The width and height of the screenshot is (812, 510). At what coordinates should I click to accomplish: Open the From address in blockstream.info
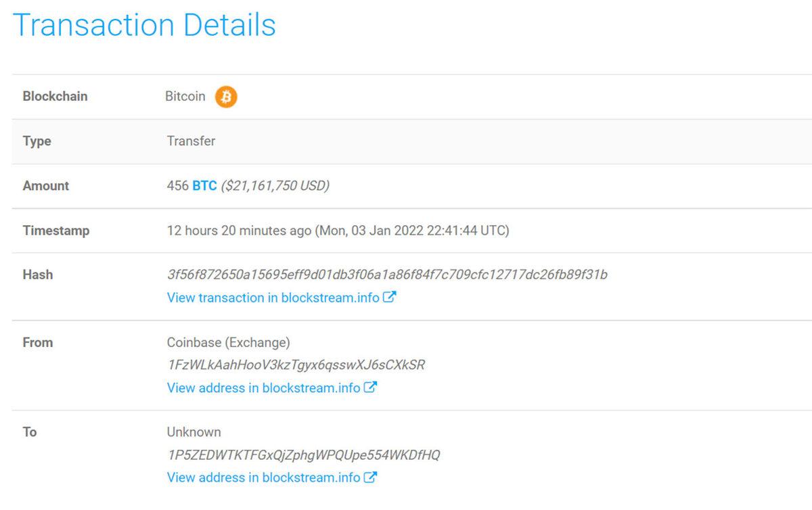tap(261, 388)
